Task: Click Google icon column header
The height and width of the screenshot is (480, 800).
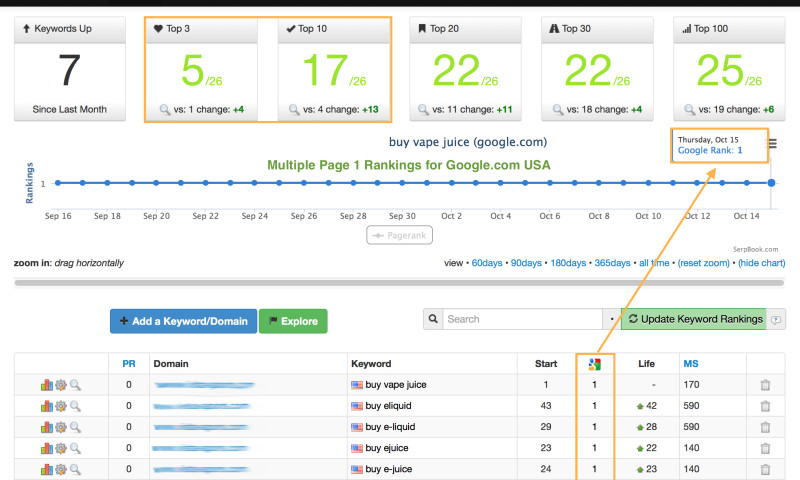Action: [594, 364]
